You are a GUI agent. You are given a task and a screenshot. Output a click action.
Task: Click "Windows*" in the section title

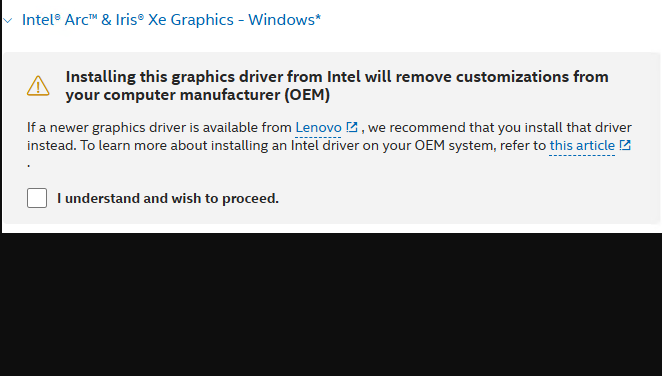(x=285, y=20)
